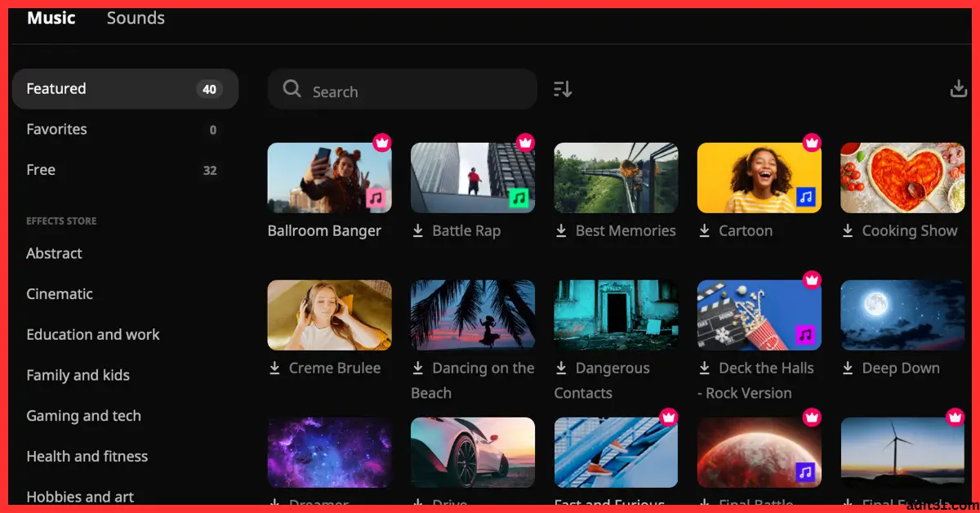
Task: Select the Creme Brulee headphones thumbnail
Action: (330, 315)
